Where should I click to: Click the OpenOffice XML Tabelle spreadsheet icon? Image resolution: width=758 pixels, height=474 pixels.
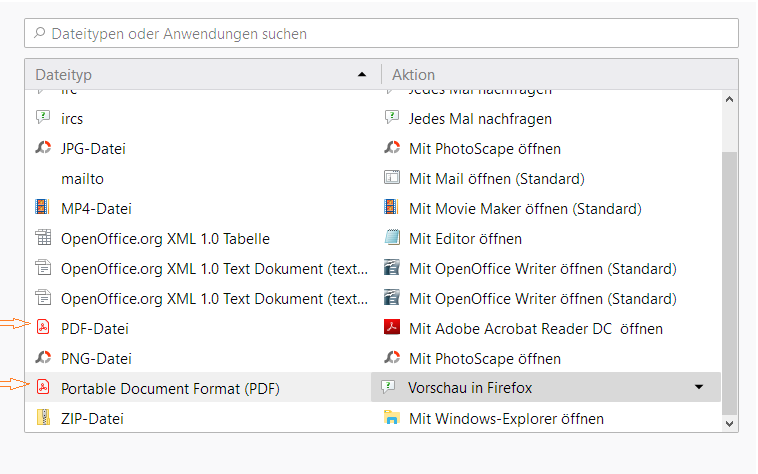(x=43, y=238)
